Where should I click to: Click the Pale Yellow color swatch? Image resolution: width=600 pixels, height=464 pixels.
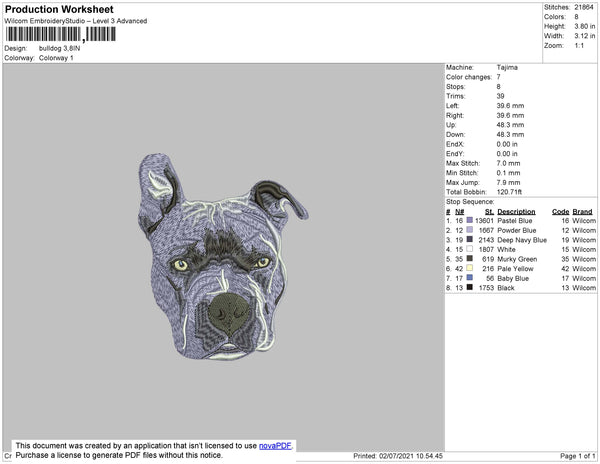470,268
